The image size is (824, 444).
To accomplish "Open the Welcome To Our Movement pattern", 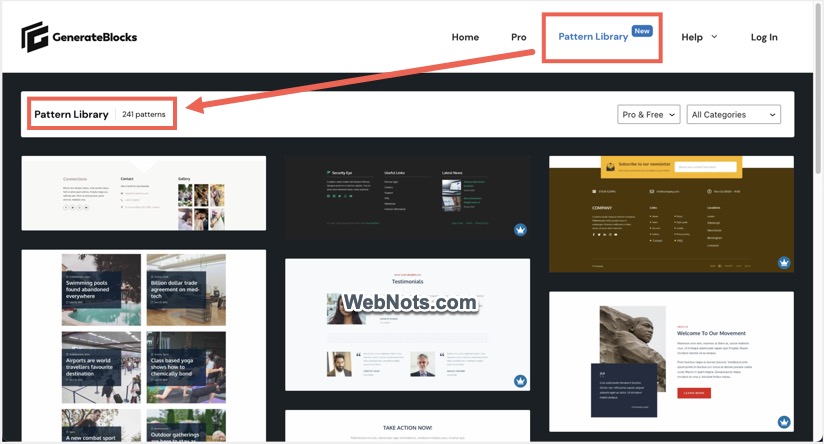I will (672, 362).
